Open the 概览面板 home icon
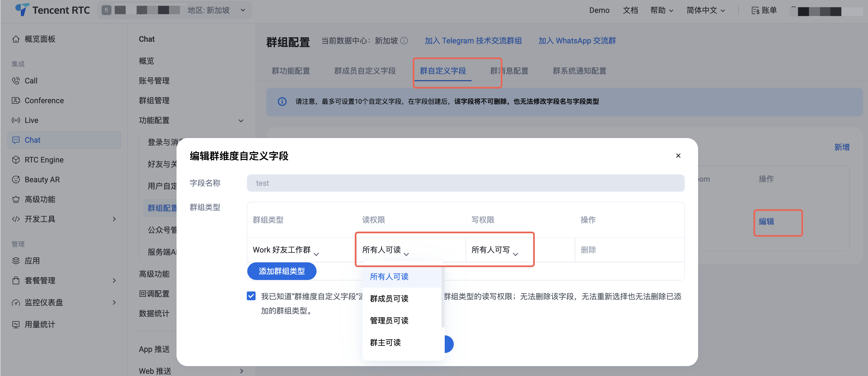 (x=16, y=39)
